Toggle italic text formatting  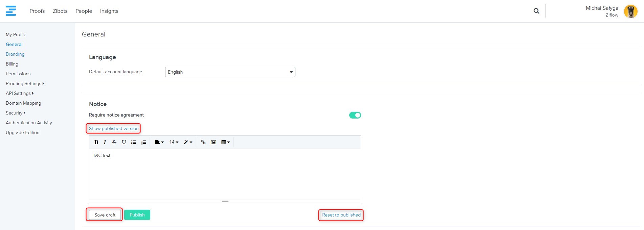[x=105, y=142]
